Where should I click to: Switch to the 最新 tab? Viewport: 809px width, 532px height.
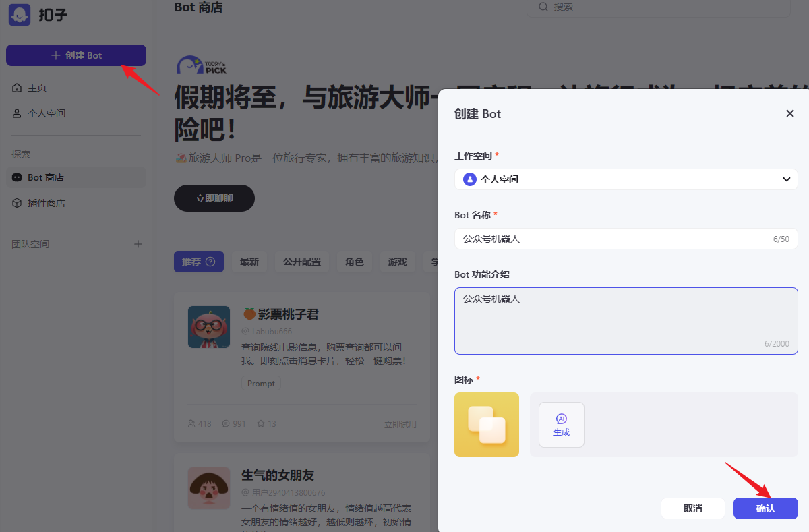click(249, 262)
